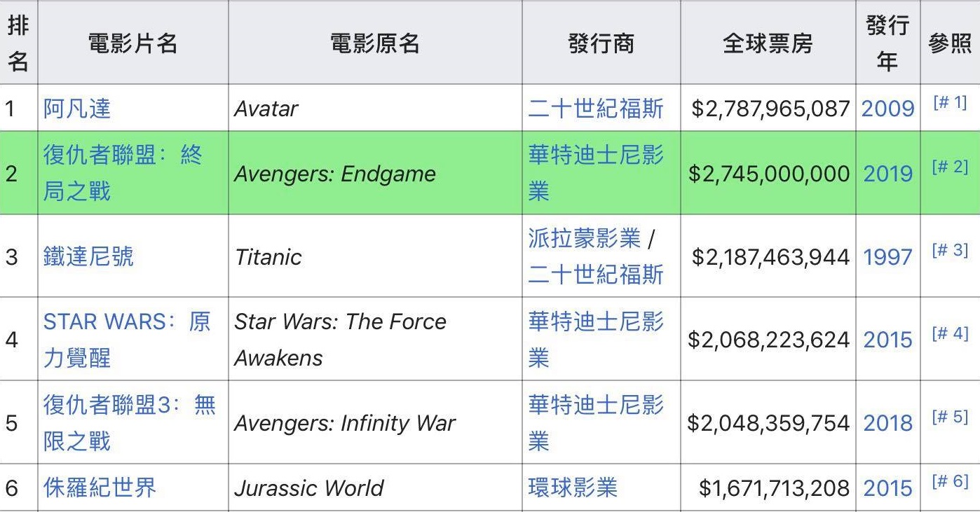The width and height of the screenshot is (980, 512).
Task: Jump to reference [# 1]
Action: point(950,103)
